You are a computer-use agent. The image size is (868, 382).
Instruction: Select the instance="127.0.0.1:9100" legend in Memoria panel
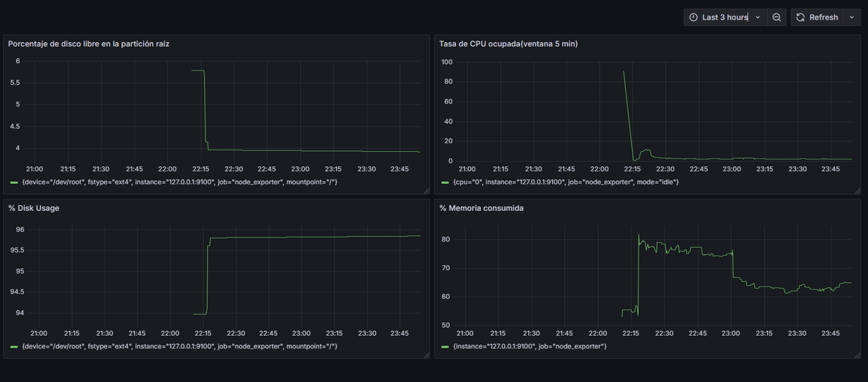(530, 346)
